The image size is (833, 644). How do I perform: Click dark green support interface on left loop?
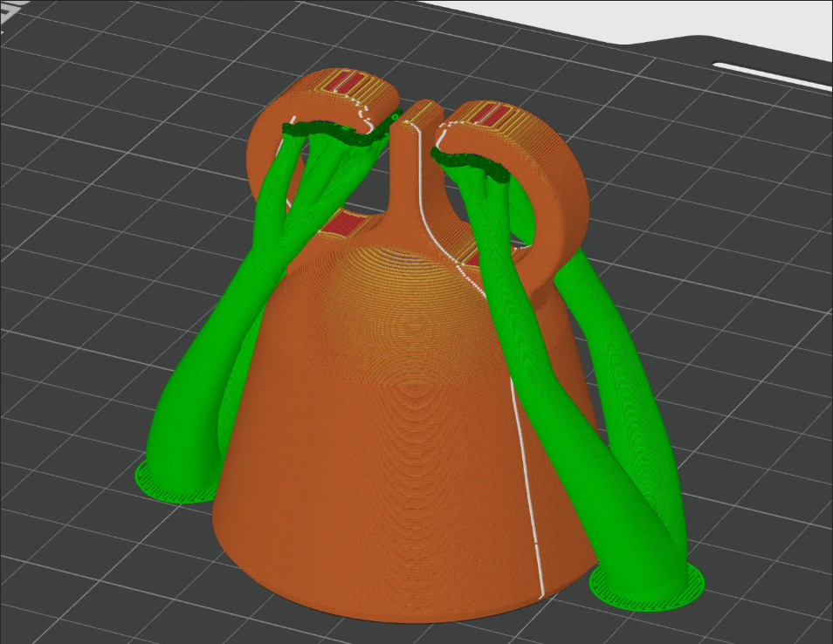(x=340, y=132)
